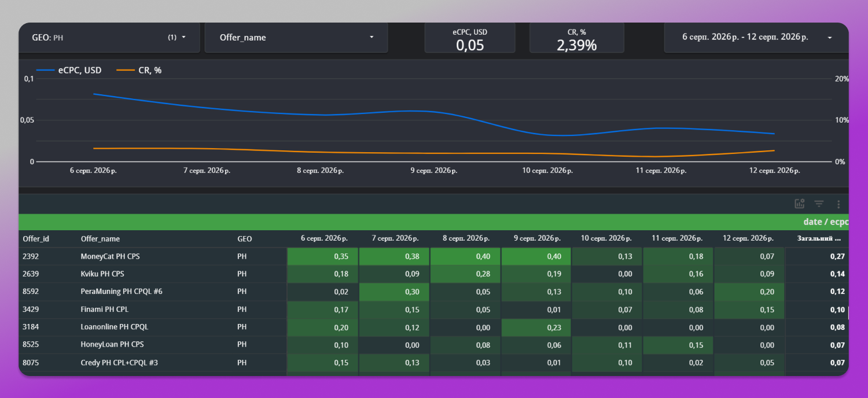
Task: Open the date range picker 6 серп. – 12 серп.
Action: coord(756,37)
